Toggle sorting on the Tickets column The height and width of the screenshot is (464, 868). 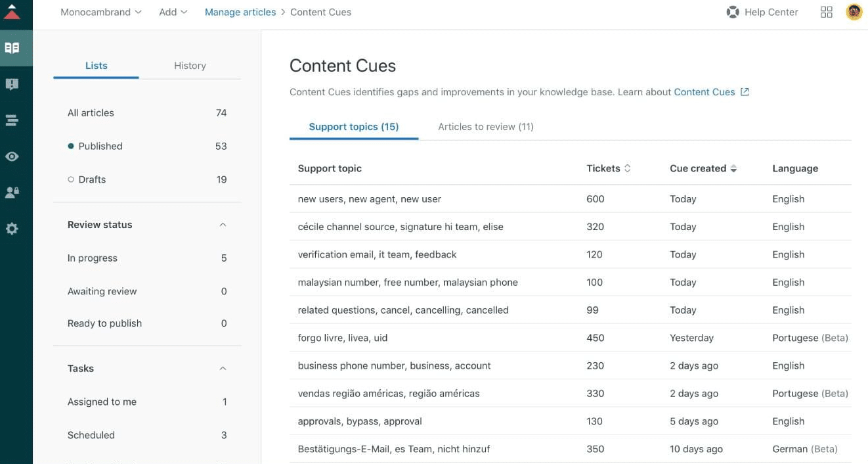click(x=626, y=168)
